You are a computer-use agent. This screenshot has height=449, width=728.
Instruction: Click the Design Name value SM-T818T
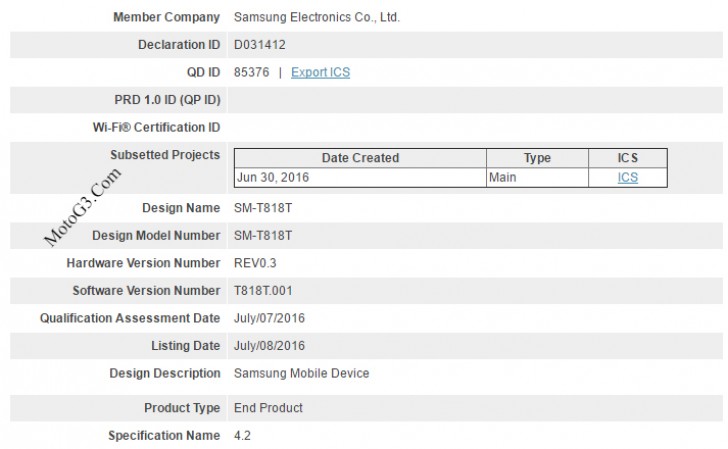pos(263,208)
